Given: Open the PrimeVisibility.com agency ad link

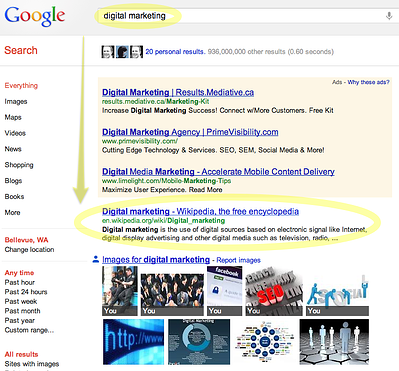Looking at the screenshot, I should 190,132.
